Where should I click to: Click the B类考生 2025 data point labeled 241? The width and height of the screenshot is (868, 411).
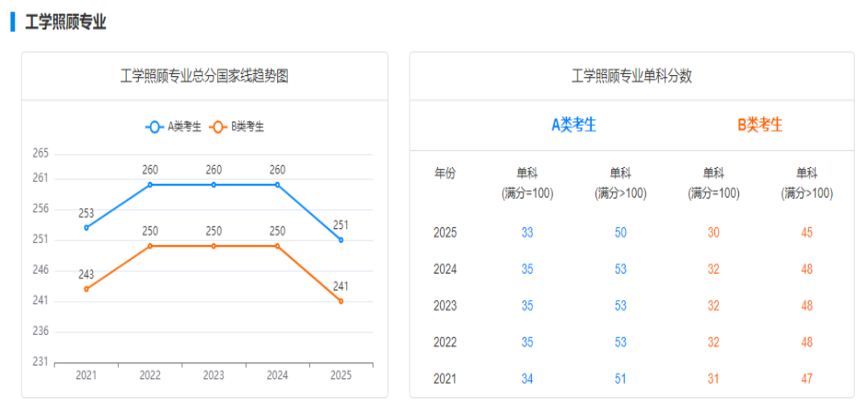pyautogui.click(x=341, y=301)
